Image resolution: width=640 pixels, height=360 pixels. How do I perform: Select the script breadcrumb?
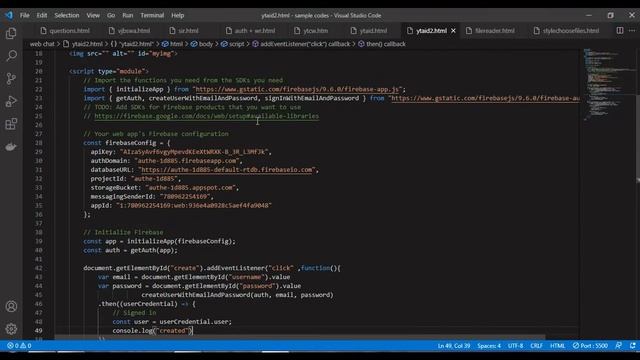[x=233, y=44]
